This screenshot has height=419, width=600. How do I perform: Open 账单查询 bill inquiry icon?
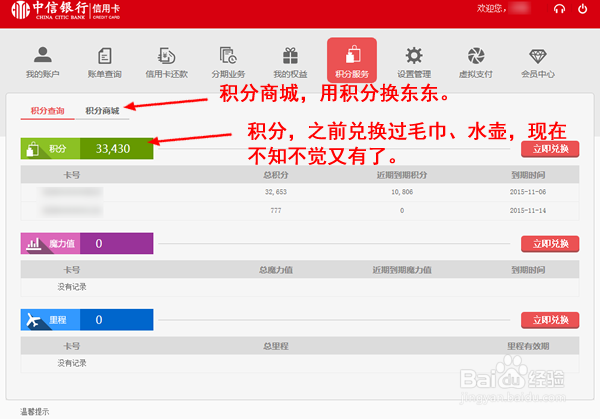pyautogui.click(x=104, y=55)
